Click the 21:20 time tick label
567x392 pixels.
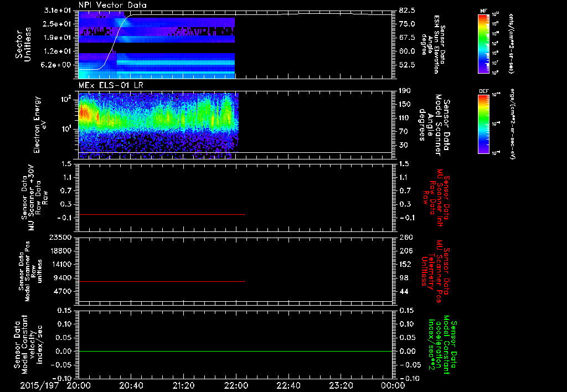(184, 385)
